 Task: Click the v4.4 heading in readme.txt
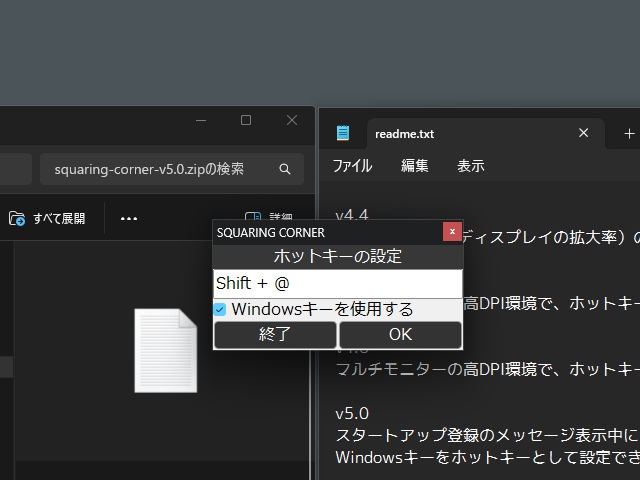tap(352, 214)
